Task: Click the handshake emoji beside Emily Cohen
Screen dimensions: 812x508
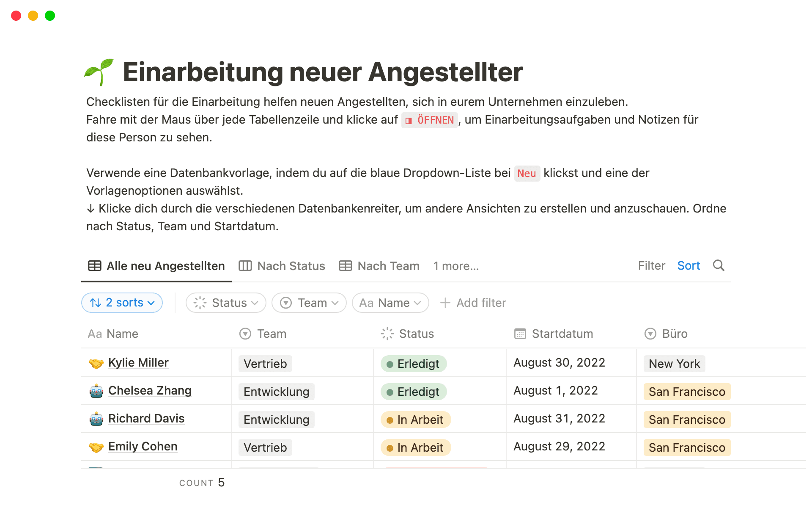Action: 97,447
